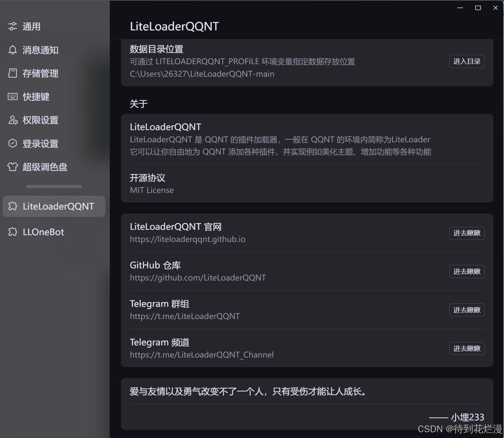This screenshot has height=438, width=504.
Task: Click the hexagon shield icon for 登录设置
Action: (x=12, y=143)
